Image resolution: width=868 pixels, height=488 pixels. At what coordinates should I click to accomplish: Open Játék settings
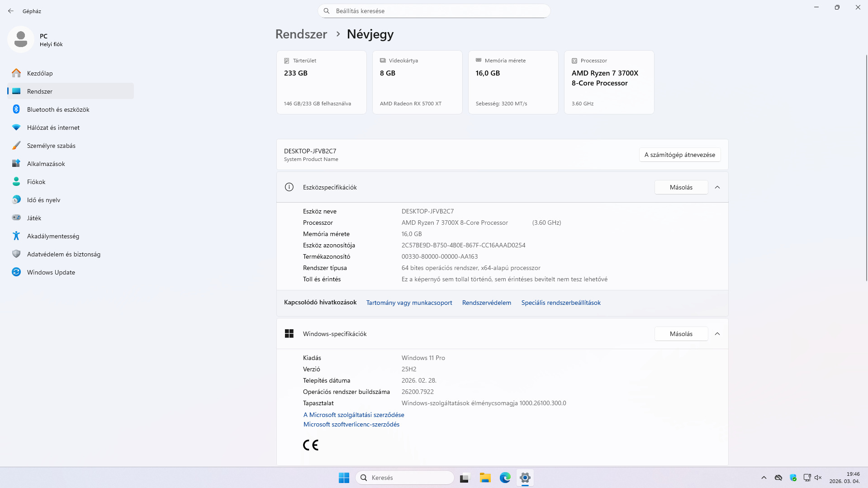71,218
